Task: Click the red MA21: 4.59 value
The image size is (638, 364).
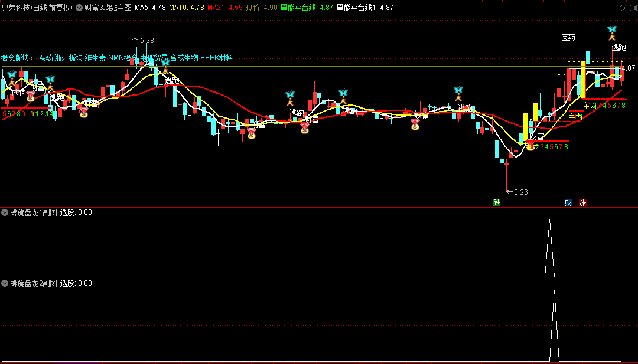Action: point(225,8)
